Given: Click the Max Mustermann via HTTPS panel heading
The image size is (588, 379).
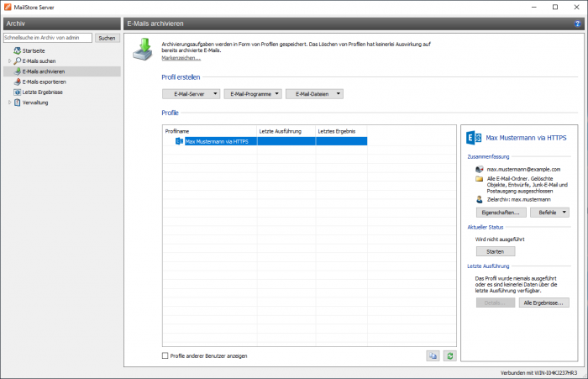Looking at the screenshot, I should pos(526,138).
